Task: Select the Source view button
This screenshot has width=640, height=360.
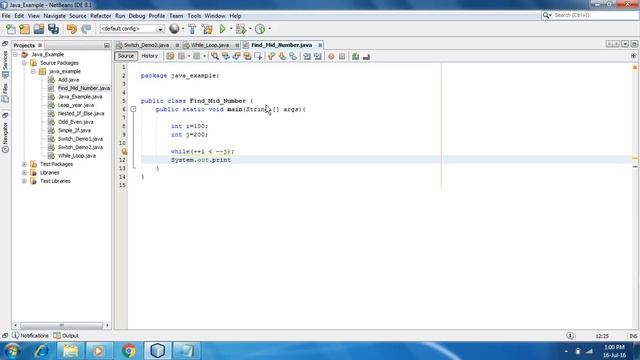Action: (126, 56)
